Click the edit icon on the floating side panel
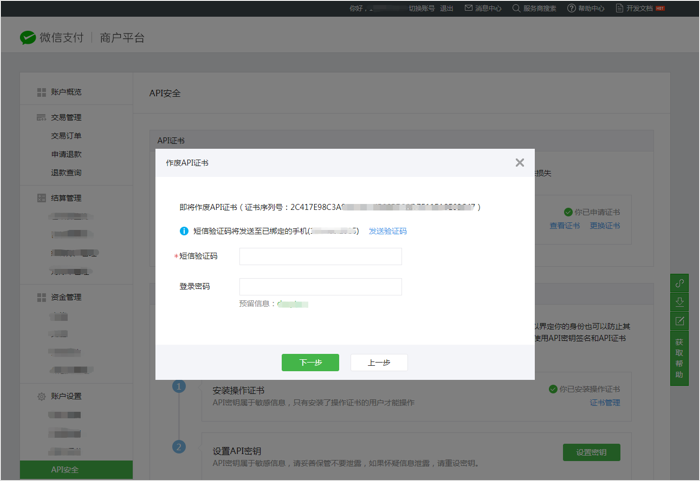 [679, 321]
